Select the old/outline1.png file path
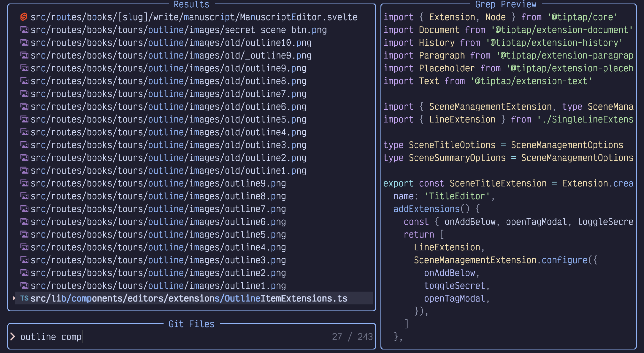This screenshot has height=353, width=644. tap(168, 170)
